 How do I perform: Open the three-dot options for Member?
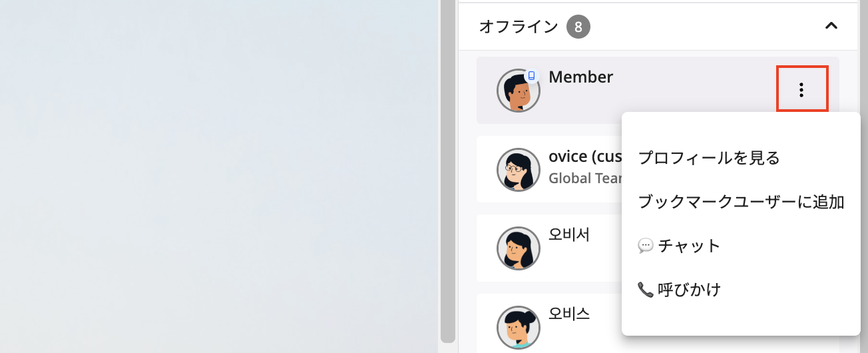click(x=801, y=89)
